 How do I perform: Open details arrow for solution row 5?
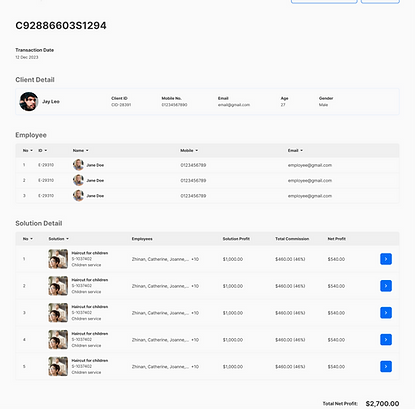click(386, 367)
